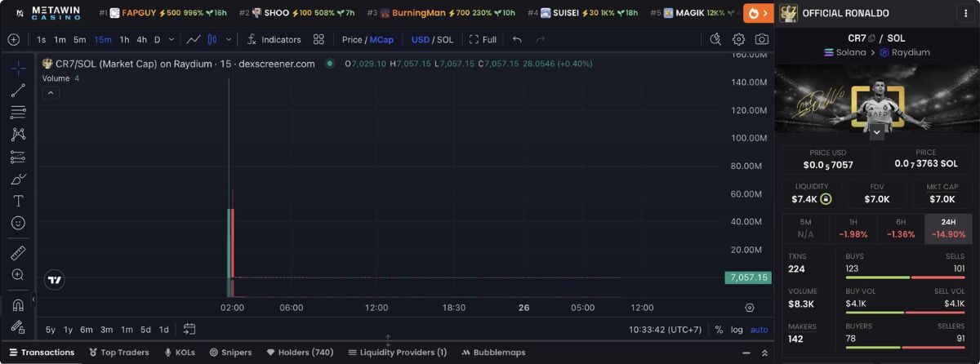Select the brush drawing tool
Image resolution: width=980 pixels, height=364 pixels.
click(18, 179)
